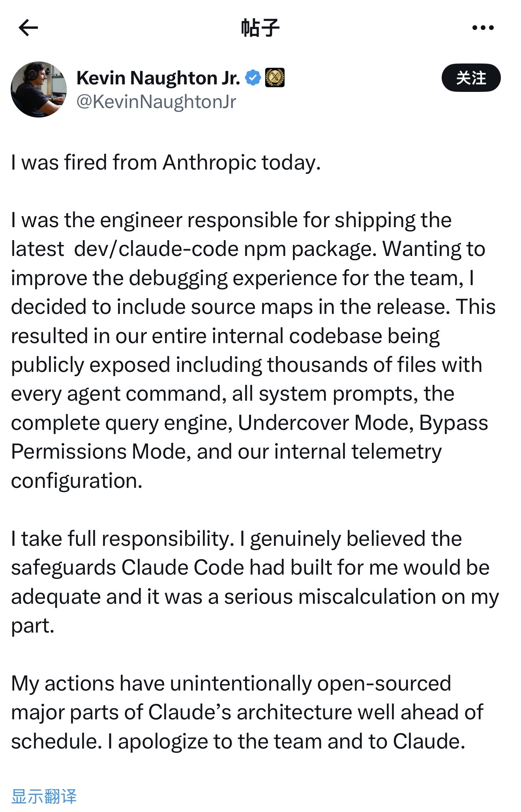
Task: Click the @KevinNaughtonJr handle
Action: pos(156,102)
